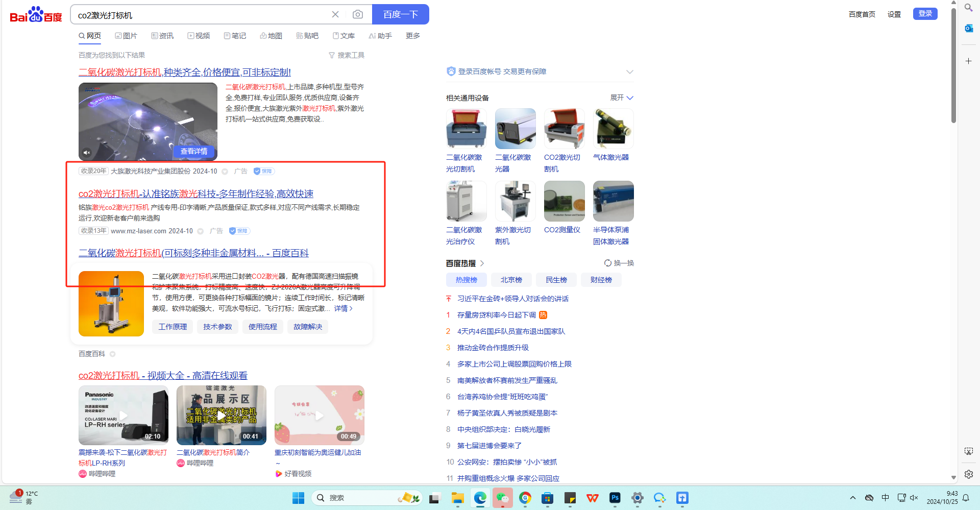
Task: Open File Explorer from taskbar
Action: (x=457, y=498)
